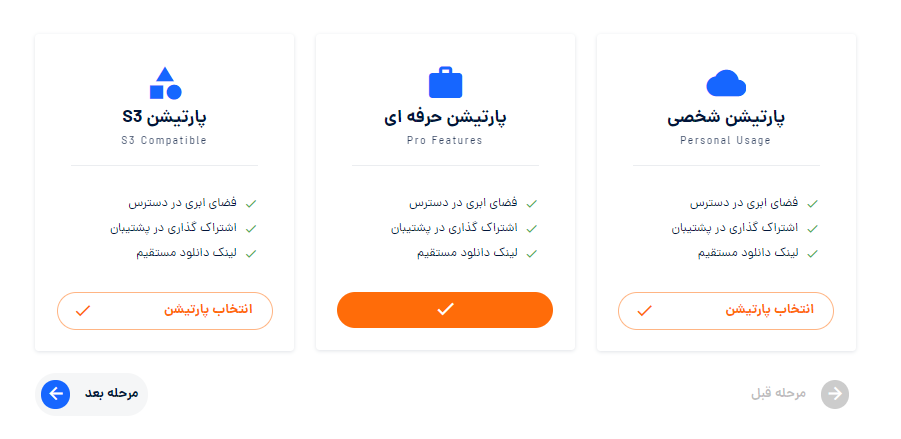Click the briefcase icon for Pro partition
Image resolution: width=901 pixels, height=439 pixels.
[x=445, y=82]
